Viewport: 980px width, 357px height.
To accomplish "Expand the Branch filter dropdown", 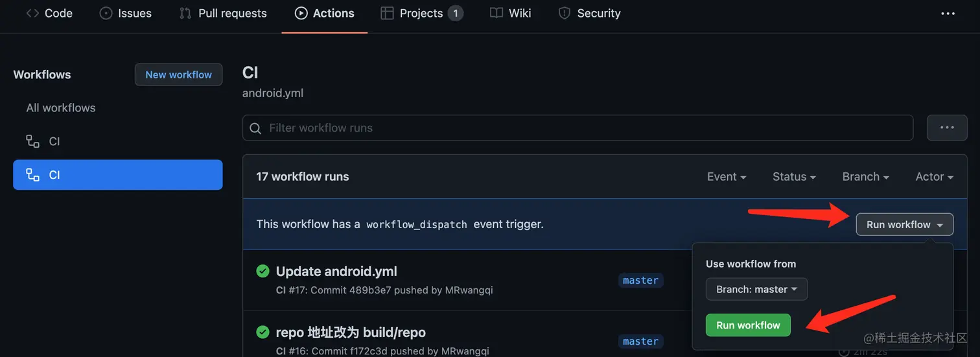I will 865,176.
